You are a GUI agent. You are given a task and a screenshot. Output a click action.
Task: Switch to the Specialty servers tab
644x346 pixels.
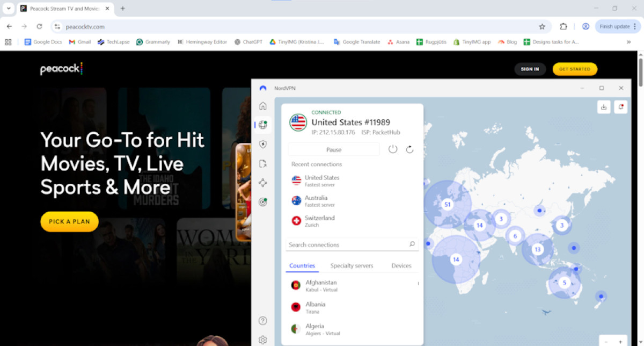pyautogui.click(x=352, y=265)
